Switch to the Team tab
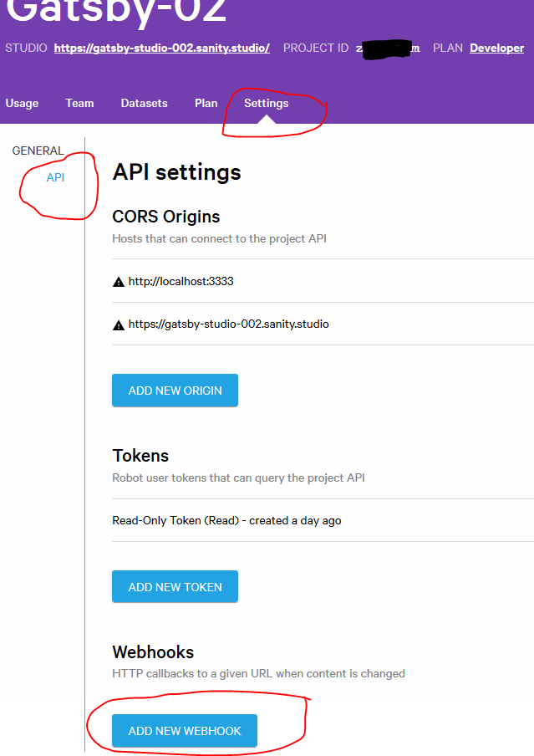 [x=79, y=103]
